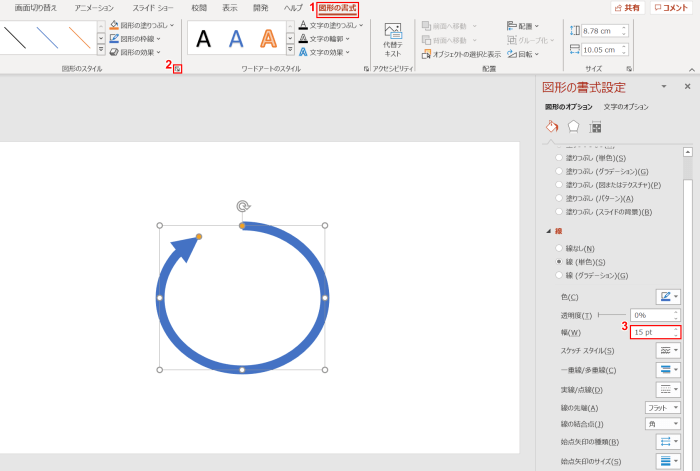700x471 pixels.
Task: Collapse the 線 line section
Action: 549,231
